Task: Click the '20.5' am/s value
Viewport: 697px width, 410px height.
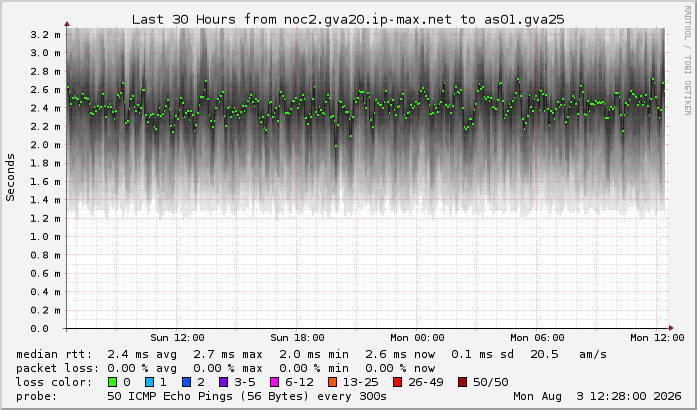Action: point(544,354)
